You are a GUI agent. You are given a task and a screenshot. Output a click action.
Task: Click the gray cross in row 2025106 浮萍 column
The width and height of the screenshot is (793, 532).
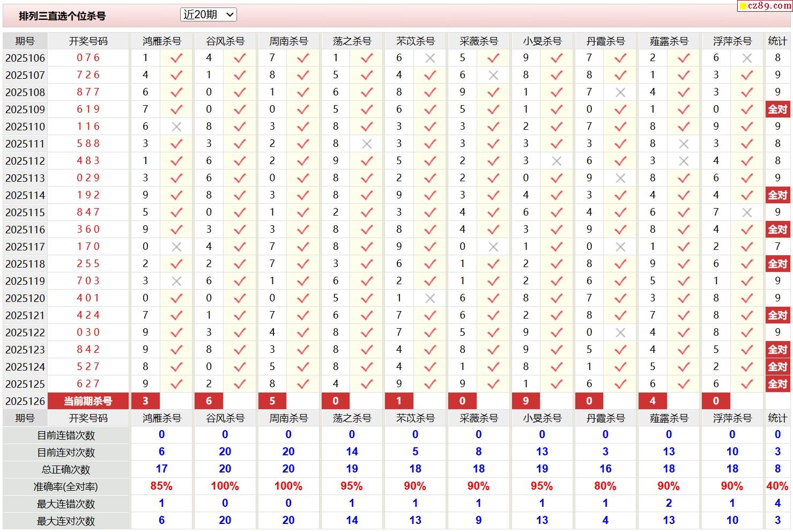(x=747, y=58)
